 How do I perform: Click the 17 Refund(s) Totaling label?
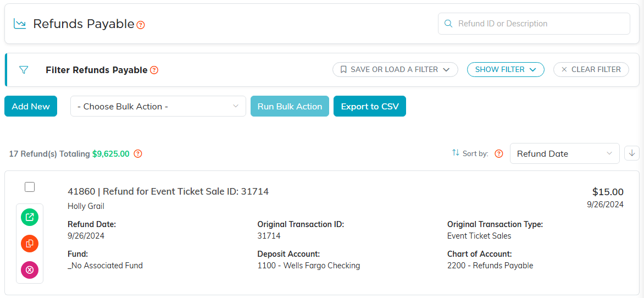(49, 154)
